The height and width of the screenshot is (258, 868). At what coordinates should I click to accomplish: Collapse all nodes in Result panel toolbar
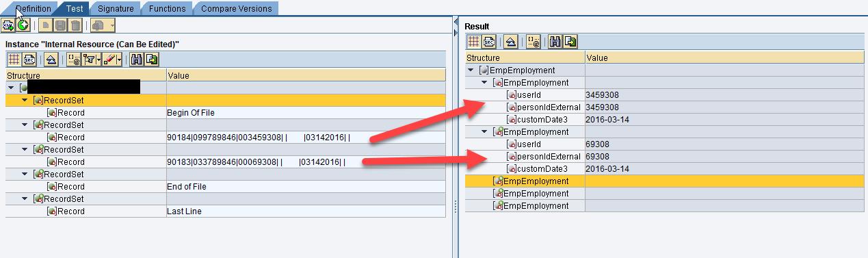(x=510, y=42)
